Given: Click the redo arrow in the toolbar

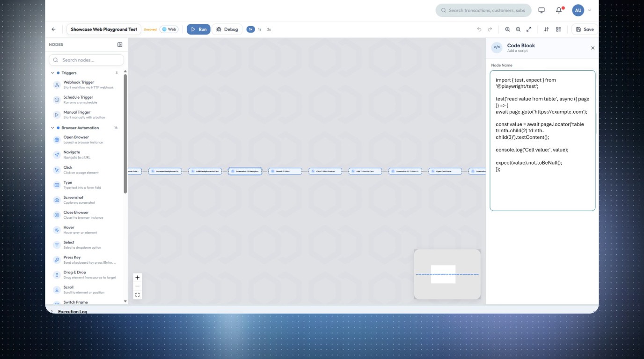Looking at the screenshot, I should [x=490, y=29].
